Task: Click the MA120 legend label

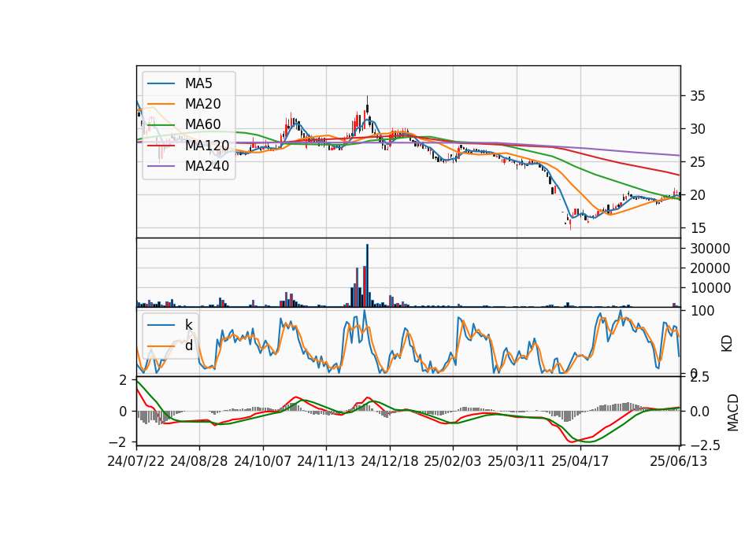Action: 207,146
